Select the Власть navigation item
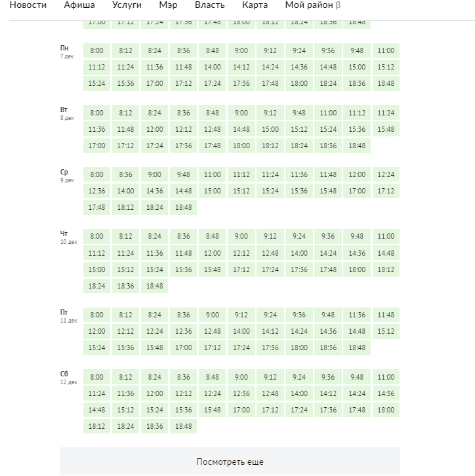The height and width of the screenshot is (476, 475). click(x=210, y=5)
